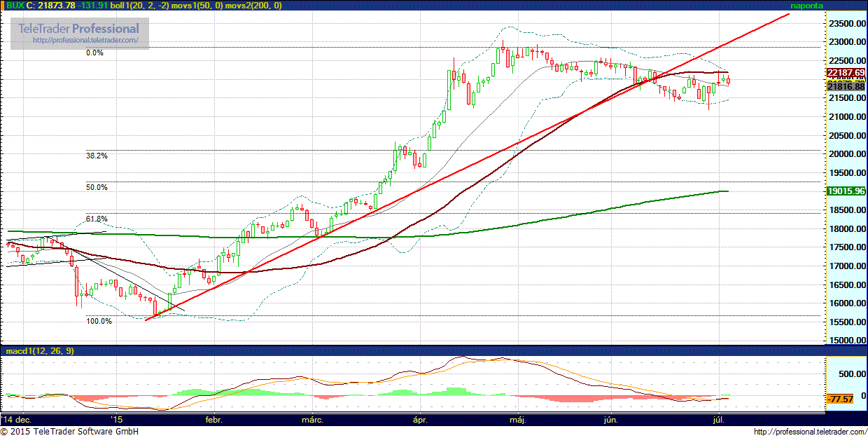Viewport: 868px width, 438px height.
Task: Open the professional.teletrader.com footer link
Action: (x=810, y=432)
